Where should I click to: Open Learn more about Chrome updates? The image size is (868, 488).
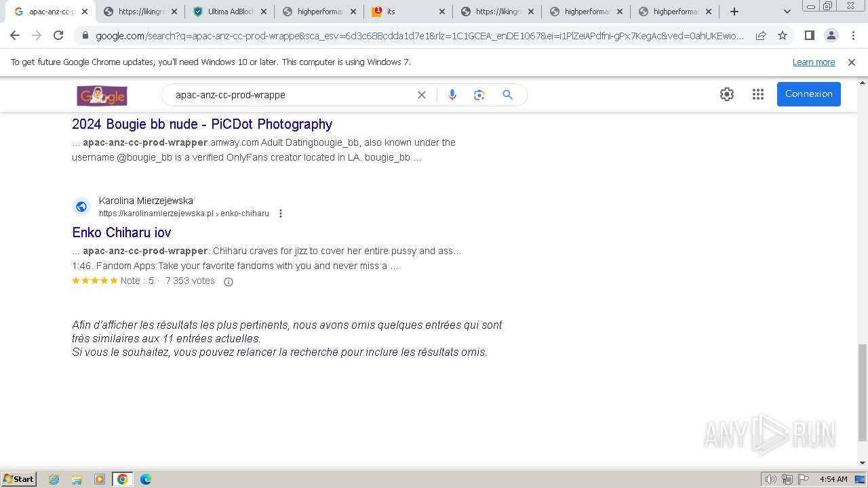pyautogui.click(x=814, y=62)
